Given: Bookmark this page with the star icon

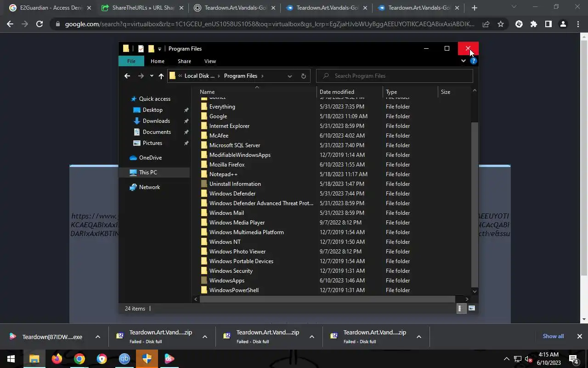Looking at the screenshot, I should tap(501, 24).
